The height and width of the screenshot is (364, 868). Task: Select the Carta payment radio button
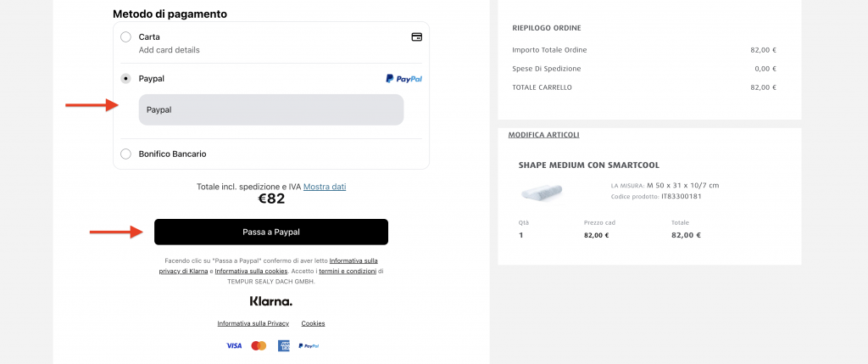(x=125, y=37)
